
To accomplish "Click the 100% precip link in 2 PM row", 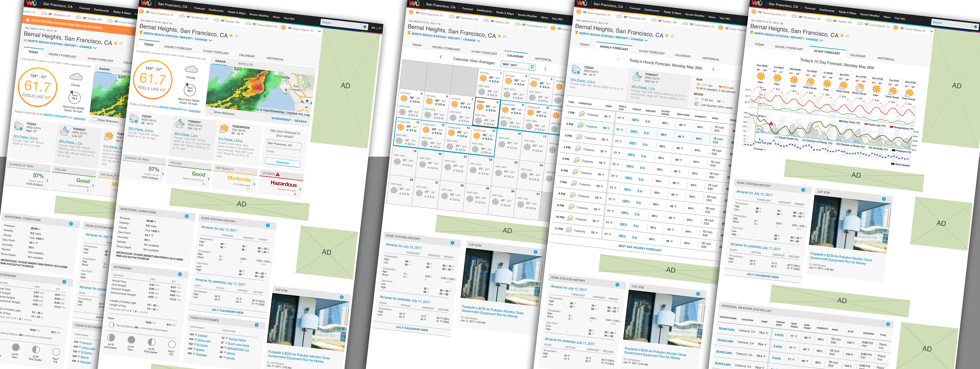I will point(634,131).
